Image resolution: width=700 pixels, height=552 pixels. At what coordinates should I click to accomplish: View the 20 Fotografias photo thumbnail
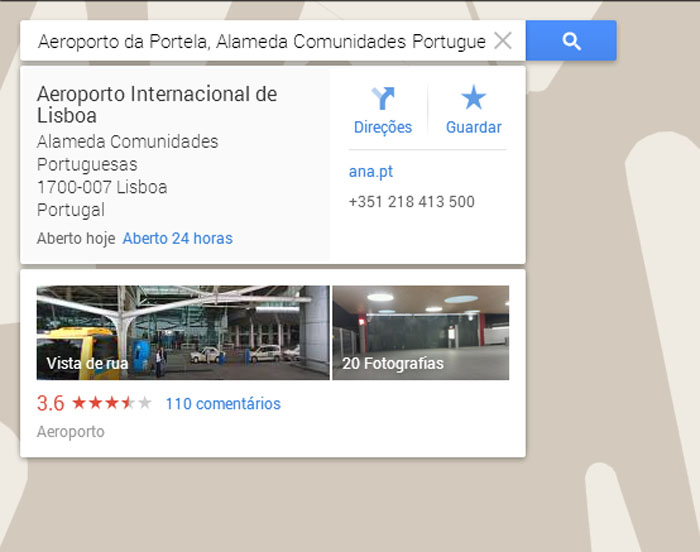tap(420, 333)
